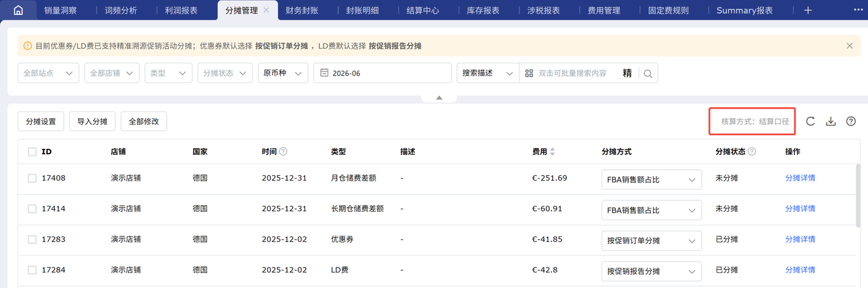Screen dimensions: 868x288
Task: Click the 核算方式: 结算口径 label
Action: point(755,121)
